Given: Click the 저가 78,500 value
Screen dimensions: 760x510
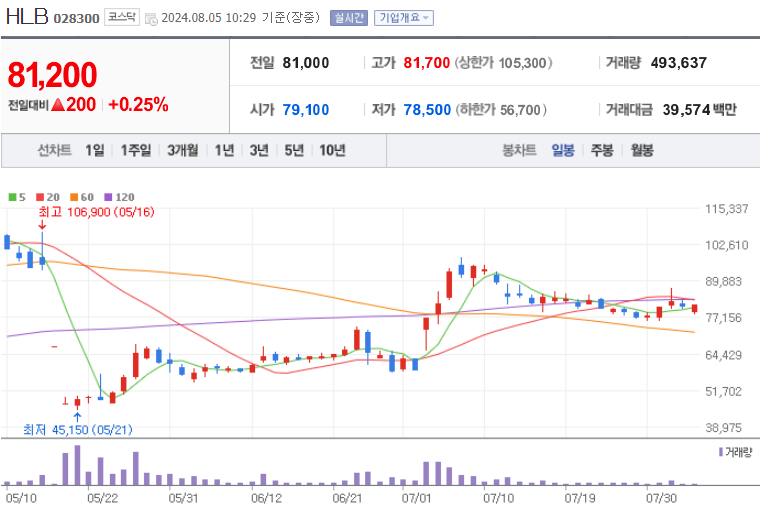Looking at the screenshot, I should [x=427, y=110].
